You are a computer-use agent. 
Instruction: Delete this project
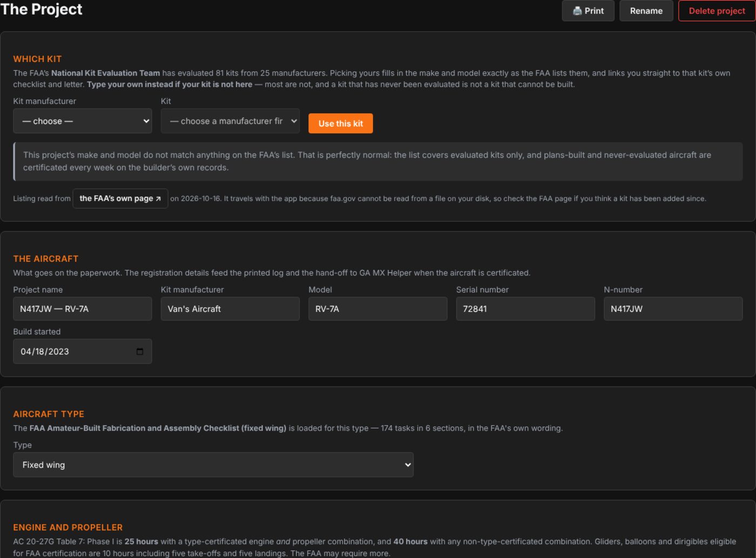tap(717, 11)
